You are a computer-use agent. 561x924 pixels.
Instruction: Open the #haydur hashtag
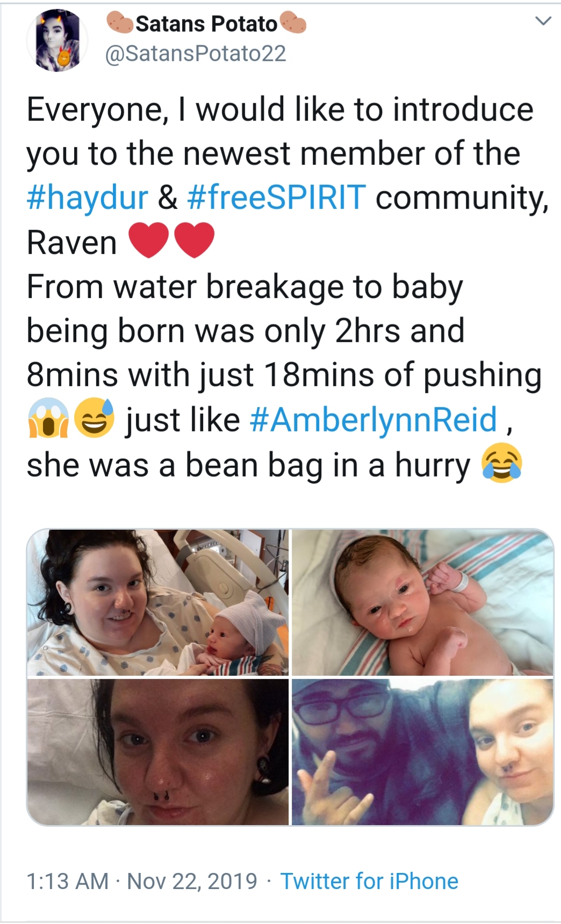point(87,198)
